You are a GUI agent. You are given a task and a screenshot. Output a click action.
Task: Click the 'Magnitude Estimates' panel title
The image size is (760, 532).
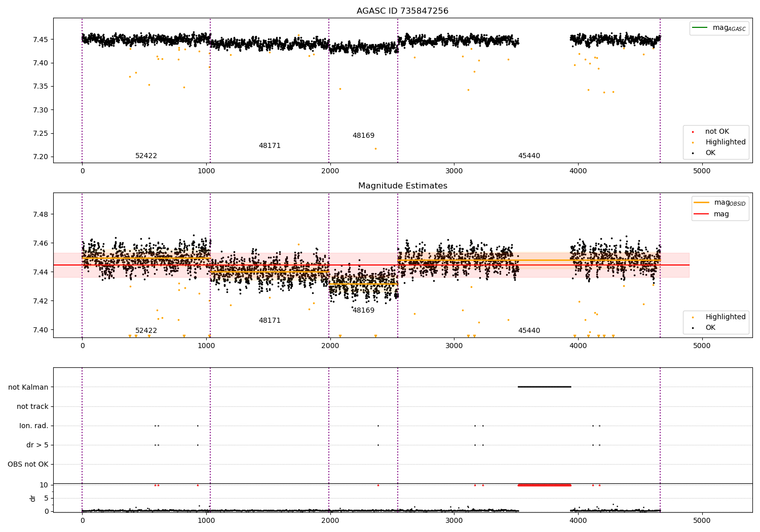(x=402, y=186)
